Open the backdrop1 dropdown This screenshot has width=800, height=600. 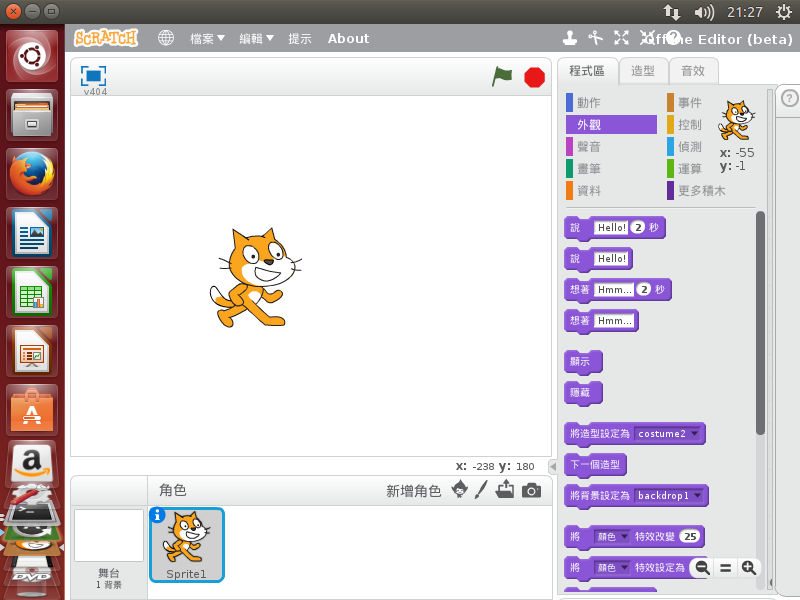tap(669, 495)
